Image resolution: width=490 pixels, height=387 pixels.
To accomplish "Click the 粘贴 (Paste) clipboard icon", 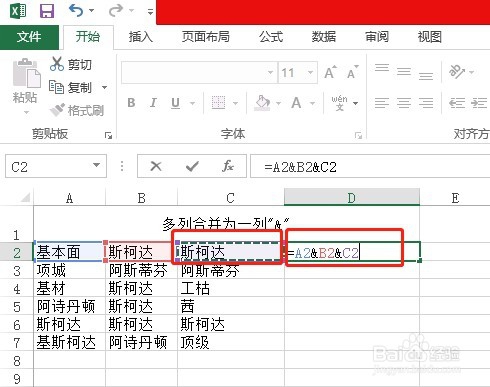I will [x=26, y=74].
